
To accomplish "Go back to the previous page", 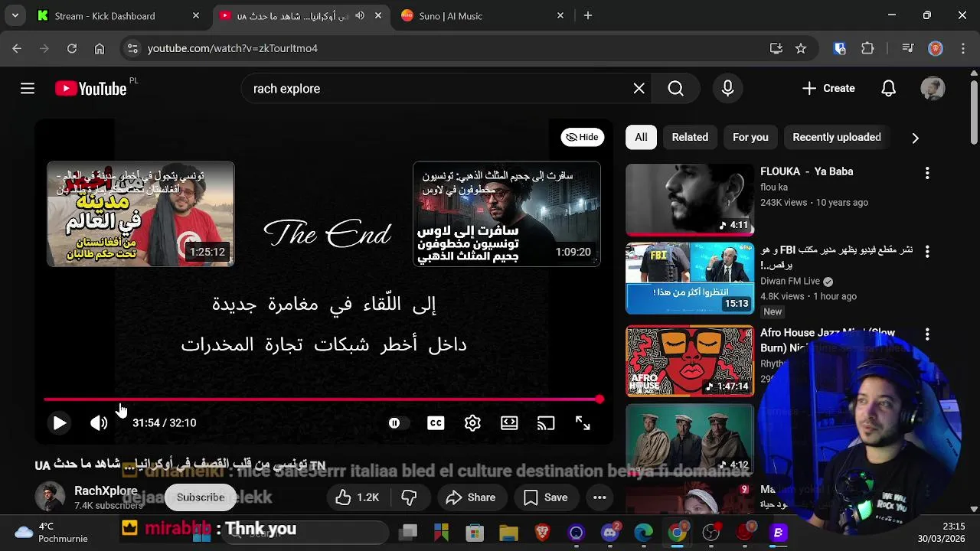I will point(17,48).
